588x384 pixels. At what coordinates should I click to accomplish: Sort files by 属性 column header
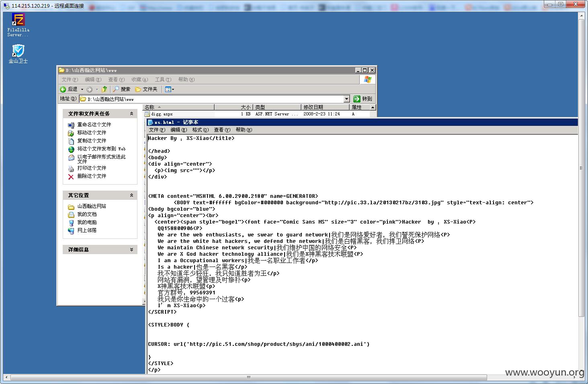[359, 107]
